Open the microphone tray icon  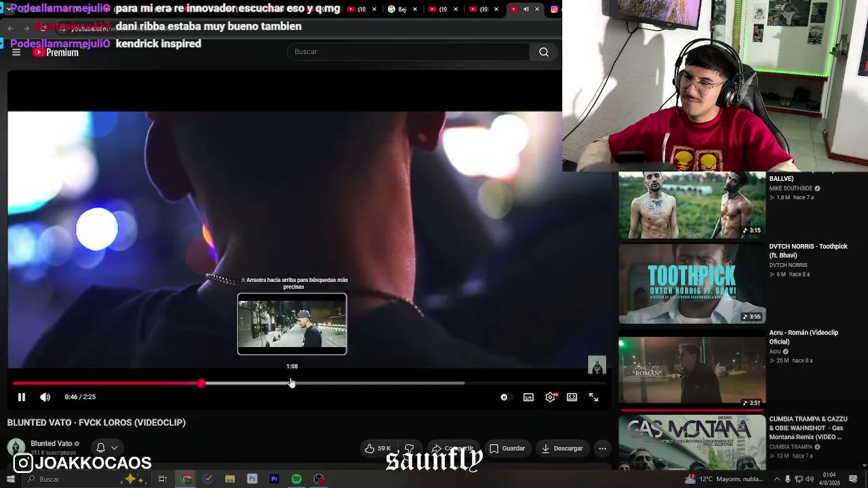click(x=788, y=479)
